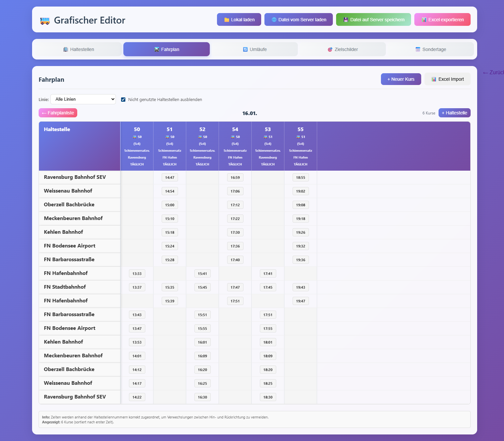
Task: Click the dartboard icon on the Zielschilder tab
Action: tap(330, 49)
